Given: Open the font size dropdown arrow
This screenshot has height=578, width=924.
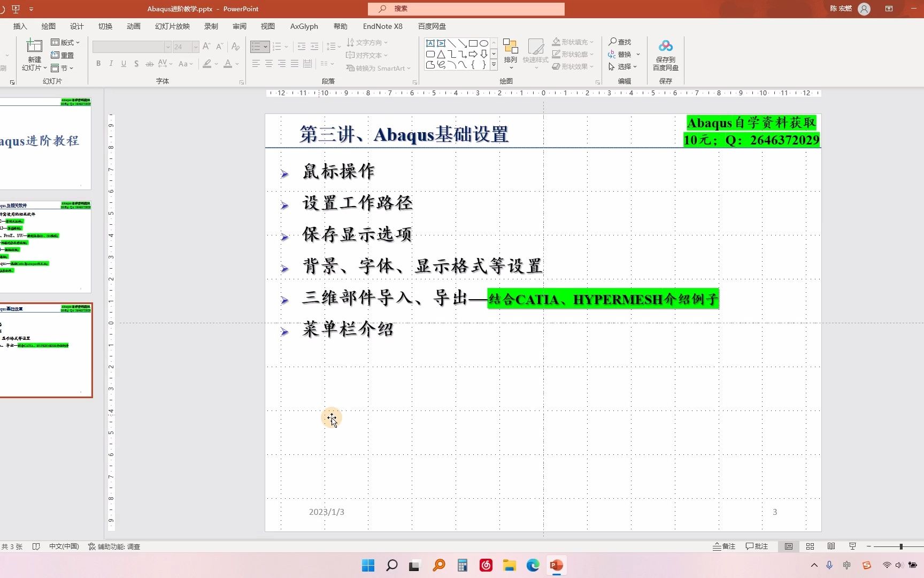Looking at the screenshot, I should pyautogui.click(x=196, y=47).
